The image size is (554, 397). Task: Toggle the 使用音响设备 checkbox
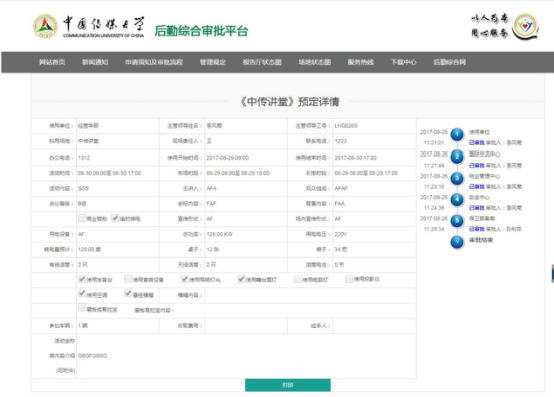[128, 279]
